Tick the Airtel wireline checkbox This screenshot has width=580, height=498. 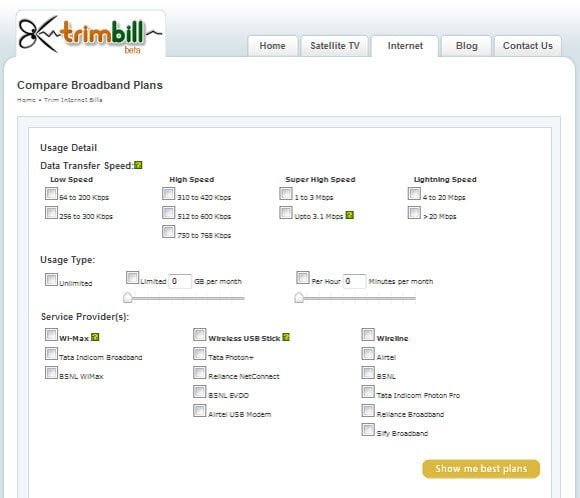[368, 354]
